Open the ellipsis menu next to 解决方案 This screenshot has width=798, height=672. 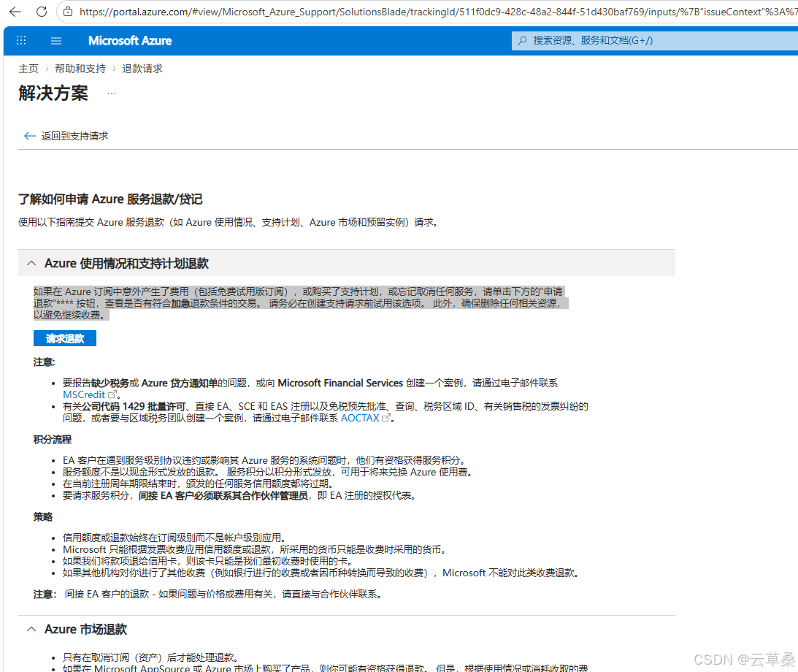point(112,93)
